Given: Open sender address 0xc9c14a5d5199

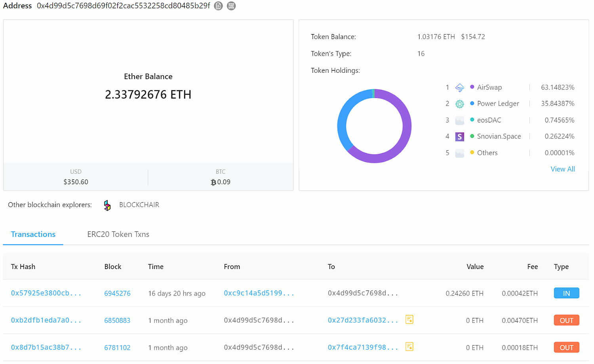Looking at the screenshot, I should [259, 293].
